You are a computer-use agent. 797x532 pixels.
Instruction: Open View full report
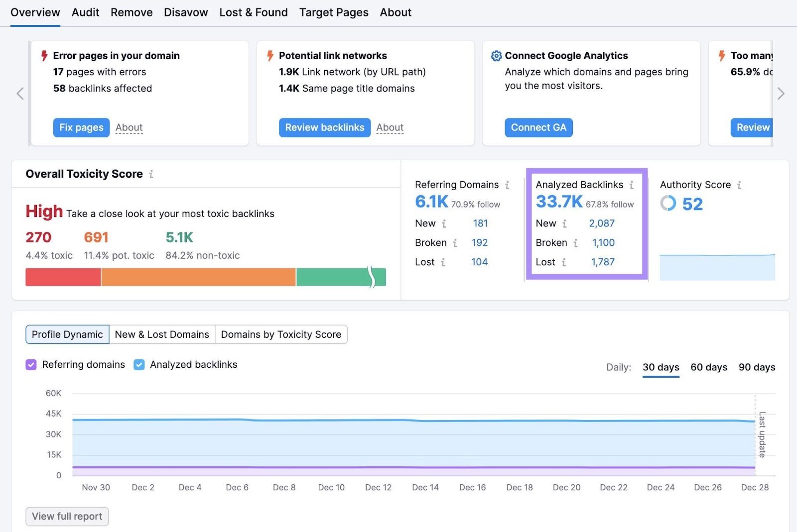point(67,516)
